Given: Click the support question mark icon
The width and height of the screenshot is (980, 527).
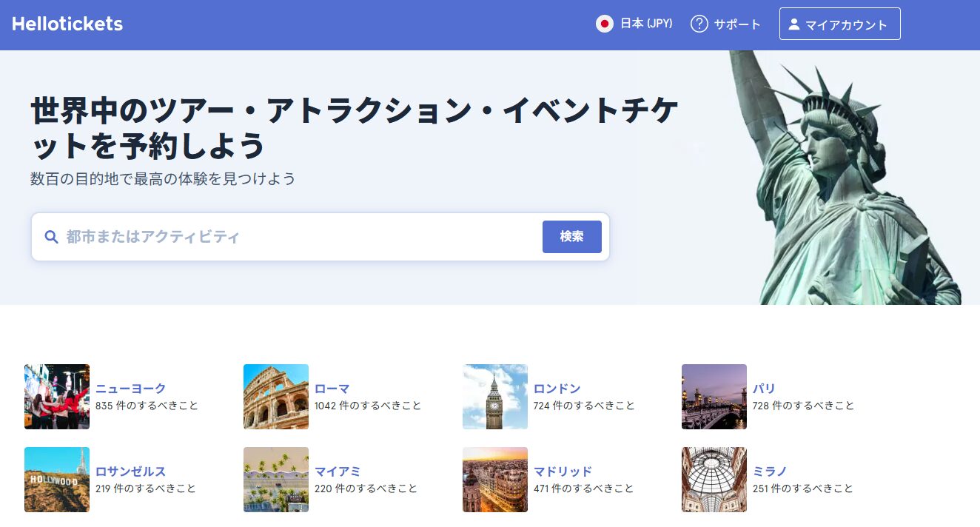Looking at the screenshot, I should 699,24.
